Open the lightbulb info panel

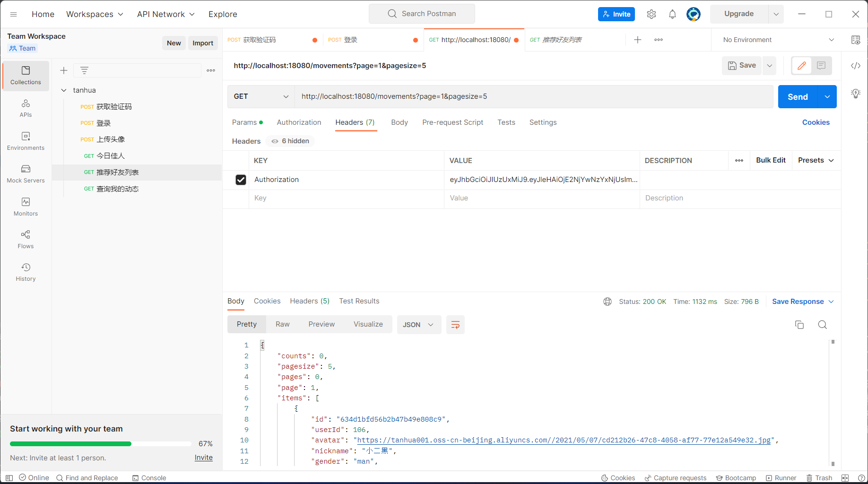(x=856, y=93)
